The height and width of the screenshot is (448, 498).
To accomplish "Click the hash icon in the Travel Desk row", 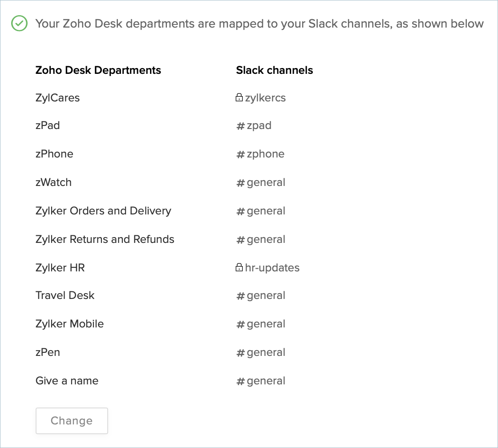I will coord(240,296).
